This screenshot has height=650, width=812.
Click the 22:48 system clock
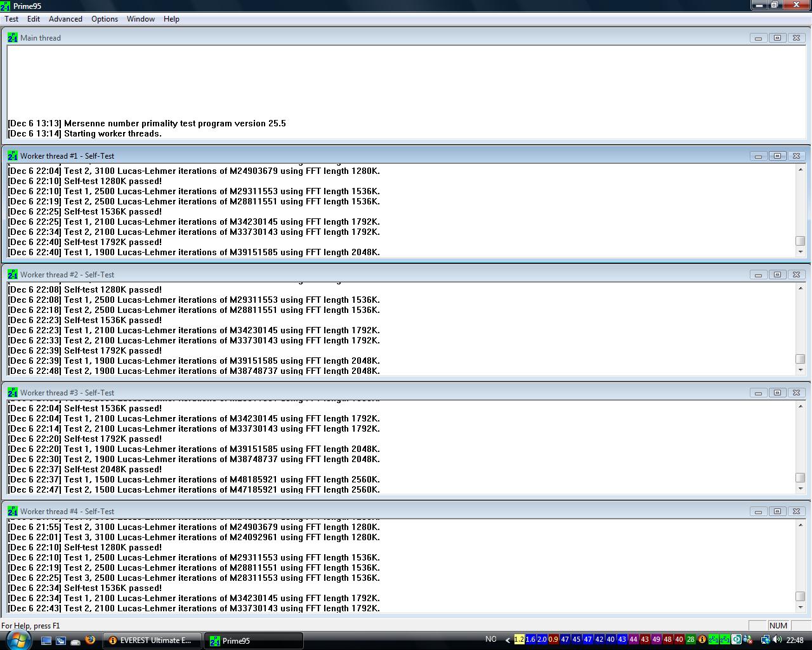(795, 640)
